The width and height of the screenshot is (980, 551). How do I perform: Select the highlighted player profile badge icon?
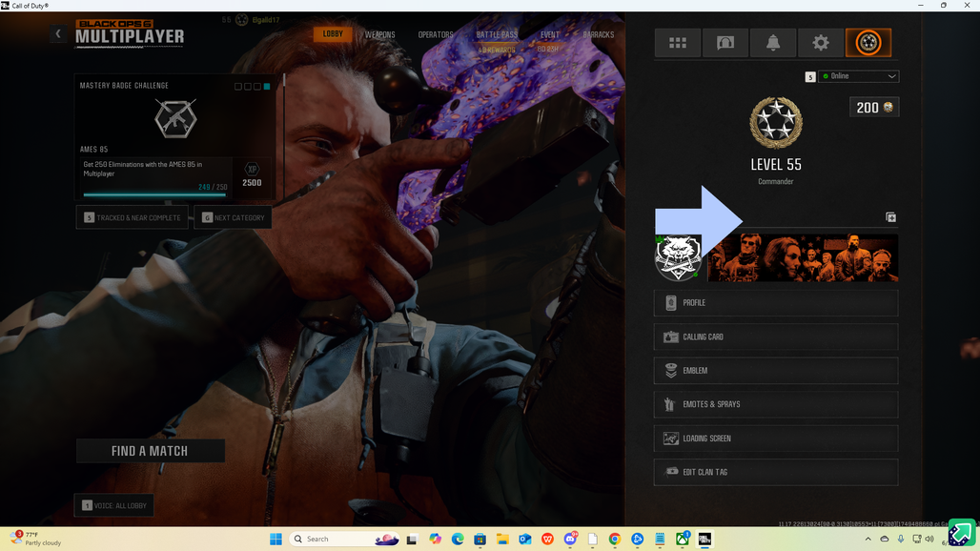868,43
